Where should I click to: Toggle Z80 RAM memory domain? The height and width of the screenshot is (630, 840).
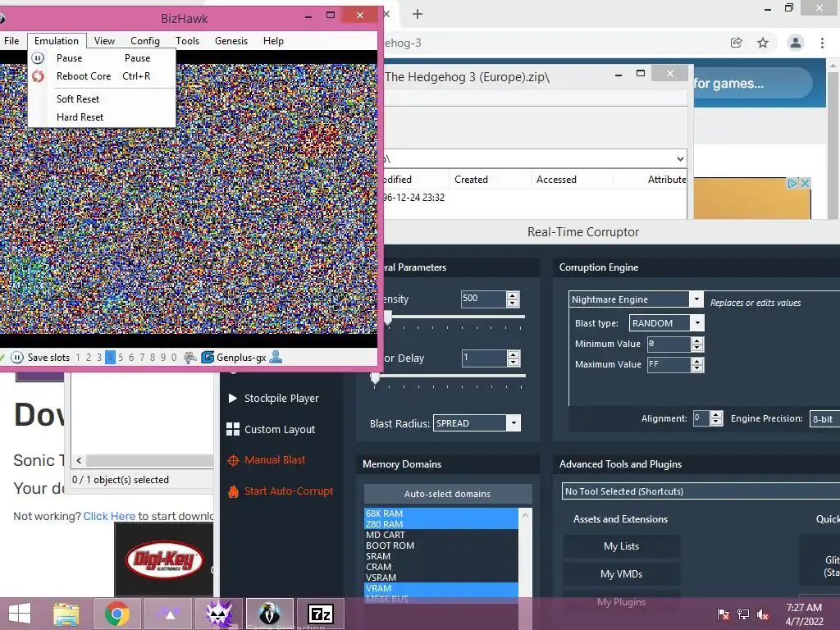441,524
